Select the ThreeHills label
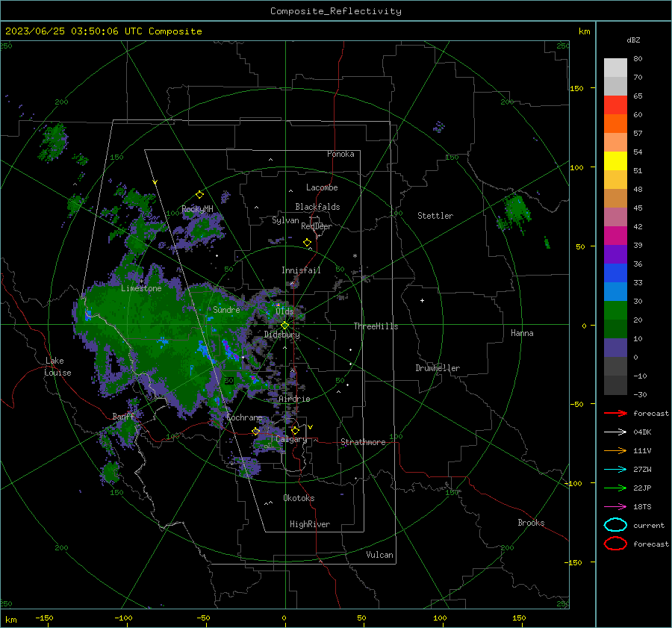The height and width of the screenshot is (628, 672). [376, 326]
